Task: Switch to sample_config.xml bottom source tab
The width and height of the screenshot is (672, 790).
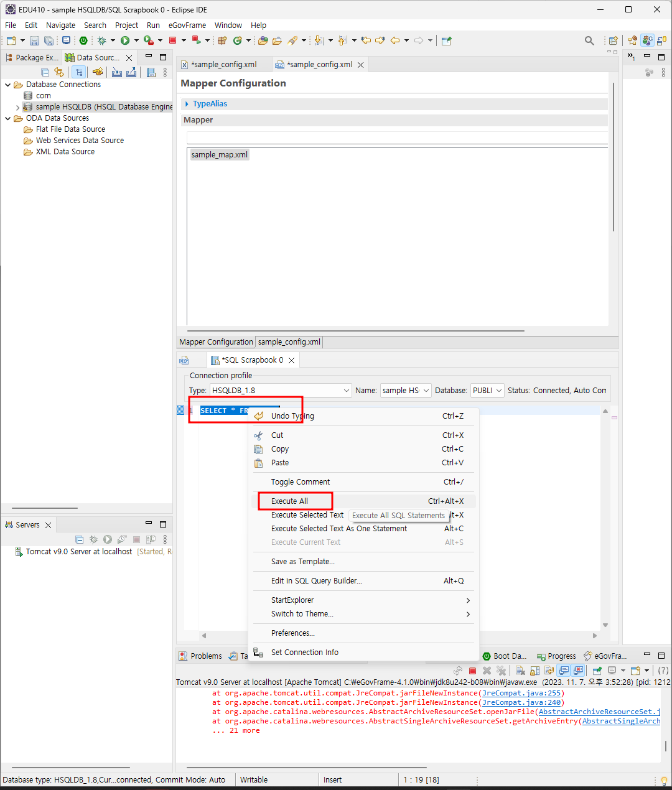Action: 289,342
